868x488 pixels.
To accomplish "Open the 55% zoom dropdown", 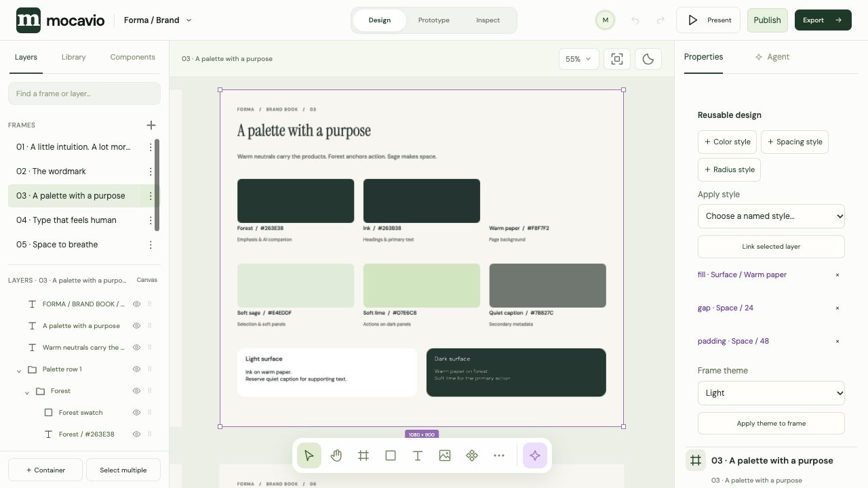I will 578,59.
